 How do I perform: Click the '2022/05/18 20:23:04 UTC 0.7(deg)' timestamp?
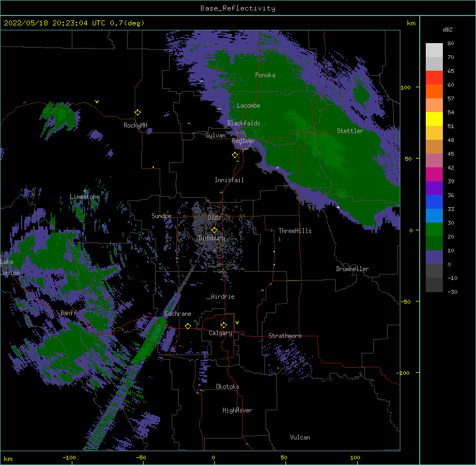(x=74, y=23)
